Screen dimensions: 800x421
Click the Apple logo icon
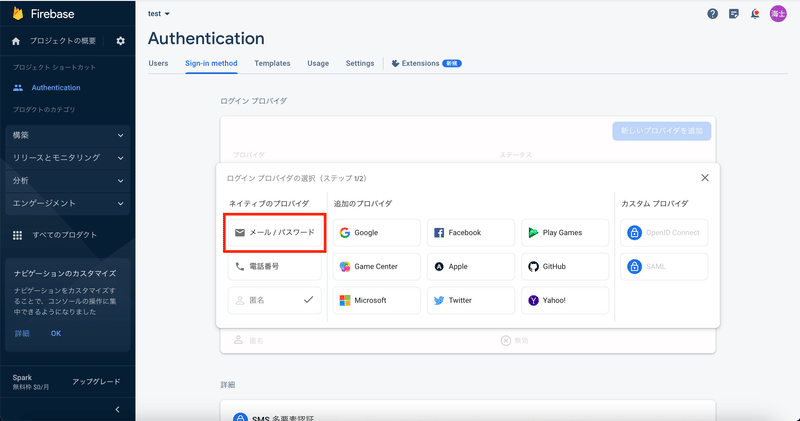click(x=439, y=266)
